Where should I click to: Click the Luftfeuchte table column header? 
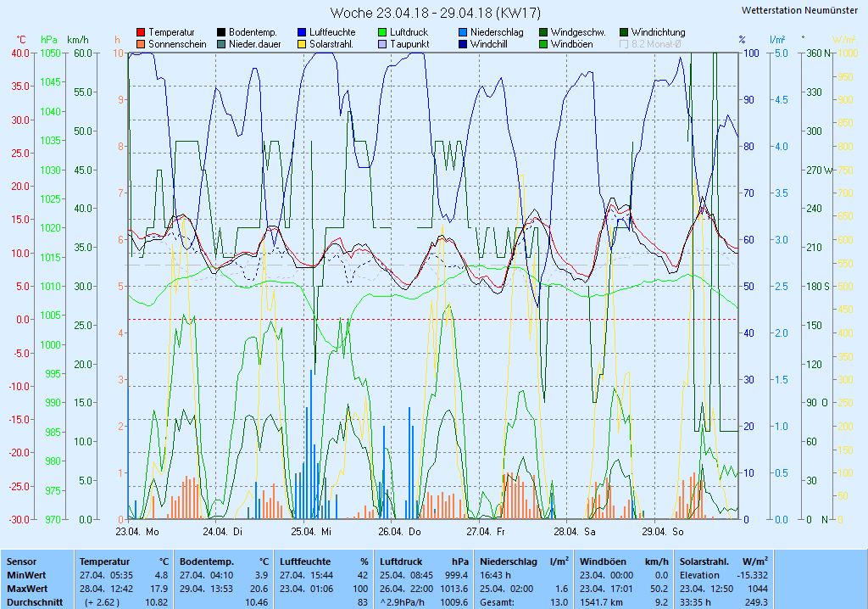pyautogui.click(x=305, y=562)
